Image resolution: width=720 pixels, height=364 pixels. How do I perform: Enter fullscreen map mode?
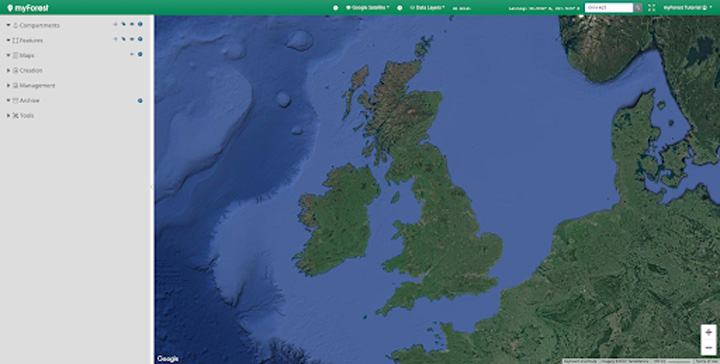tap(651, 8)
